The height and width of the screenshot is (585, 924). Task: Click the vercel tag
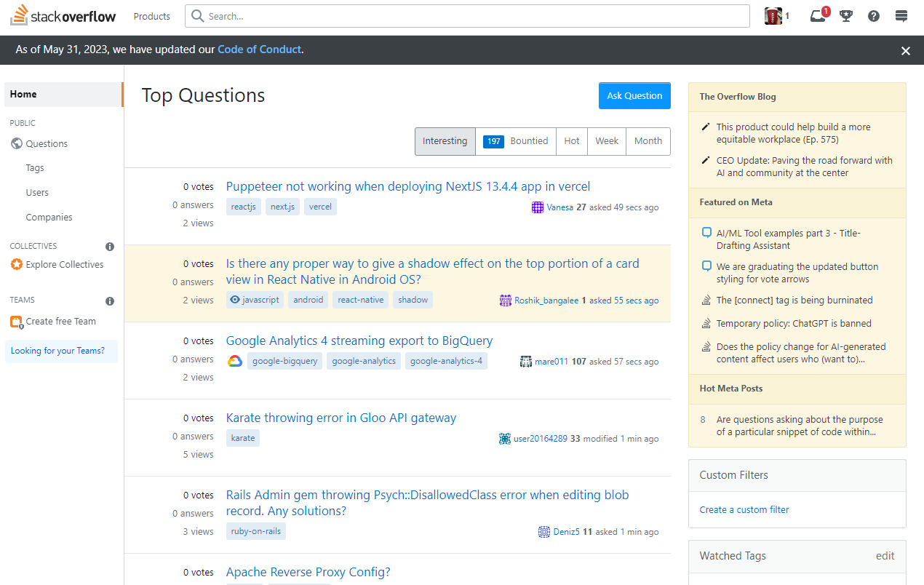click(x=320, y=207)
